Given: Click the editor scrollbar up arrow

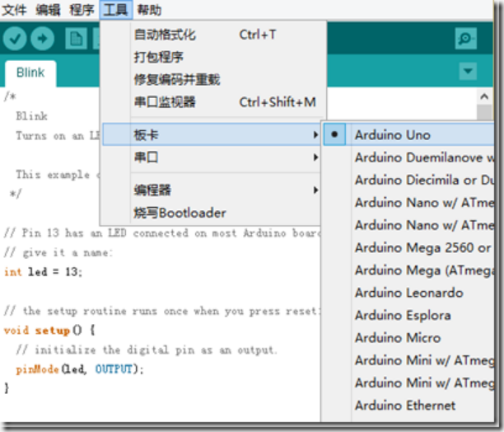Looking at the screenshot, I should 484,96.
